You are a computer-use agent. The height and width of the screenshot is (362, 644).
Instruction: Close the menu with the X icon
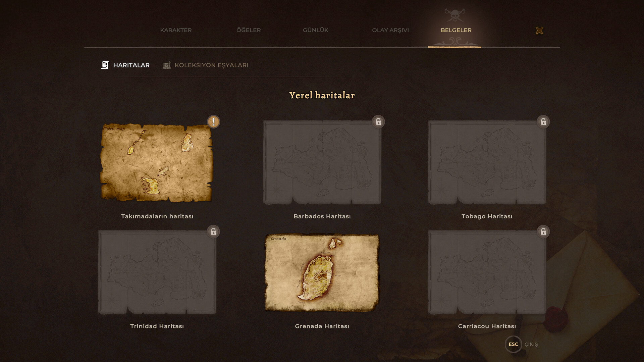pyautogui.click(x=539, y=31)
